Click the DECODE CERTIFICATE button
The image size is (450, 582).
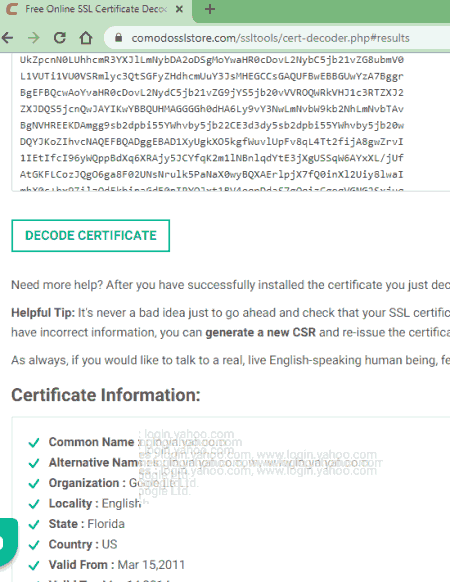tap(91, 236)
